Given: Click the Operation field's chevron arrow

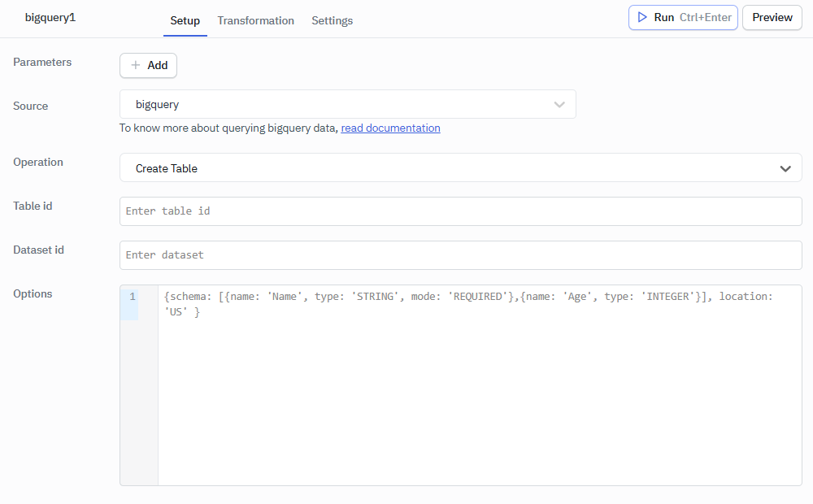Looking at the screenshot, I should pos(785,168).
